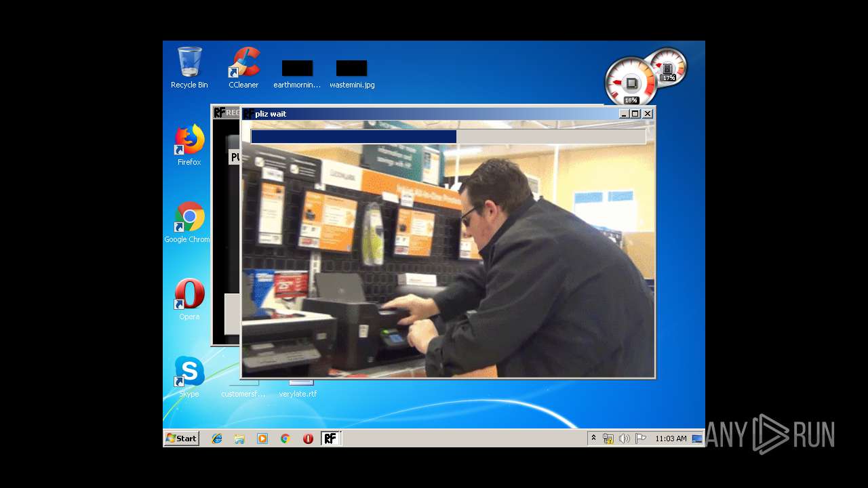Click the RF icon of the background window

point(219,113)
